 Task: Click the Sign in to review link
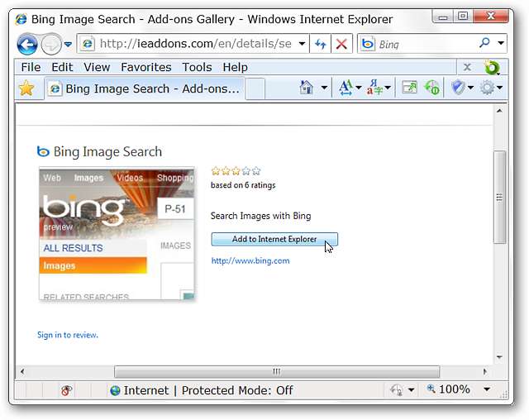coord(68,335)
